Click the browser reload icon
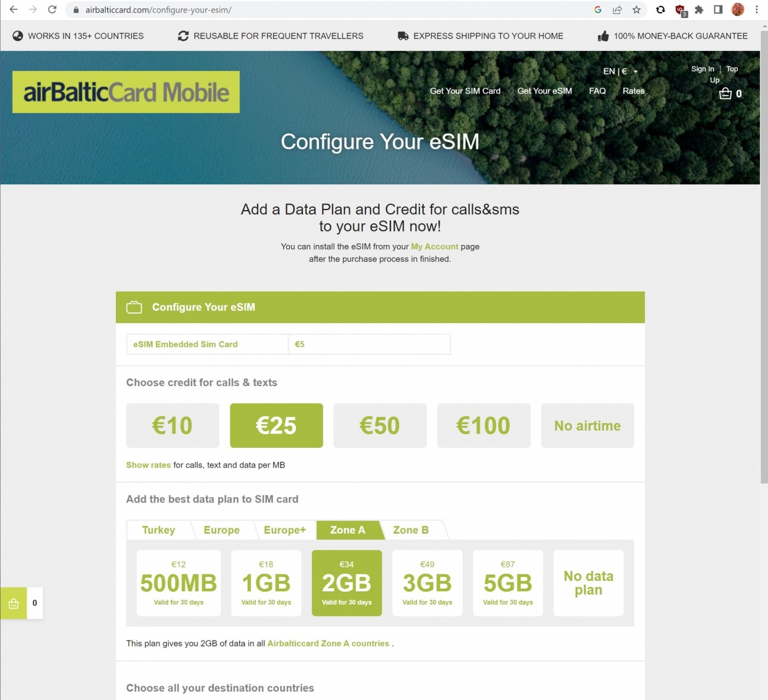Image resolution: width=768 pixels, height=700 pixels. point(52,10)
